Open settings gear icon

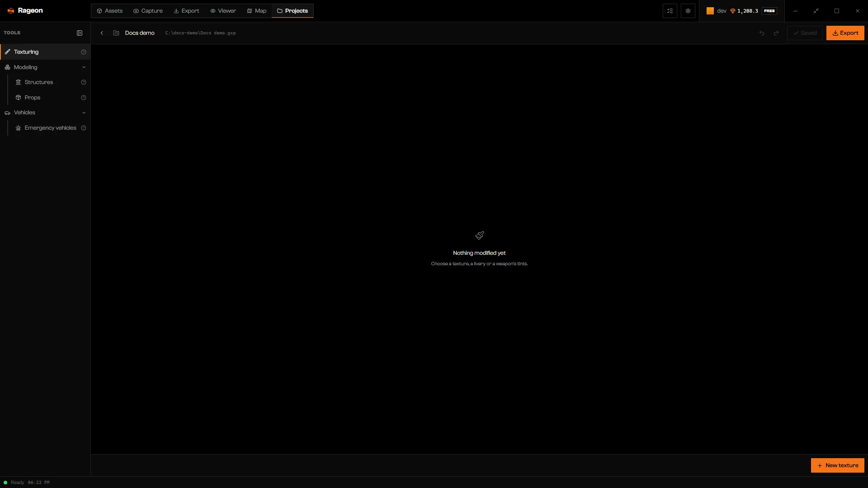pyautogui.click(x=688, y=11)
